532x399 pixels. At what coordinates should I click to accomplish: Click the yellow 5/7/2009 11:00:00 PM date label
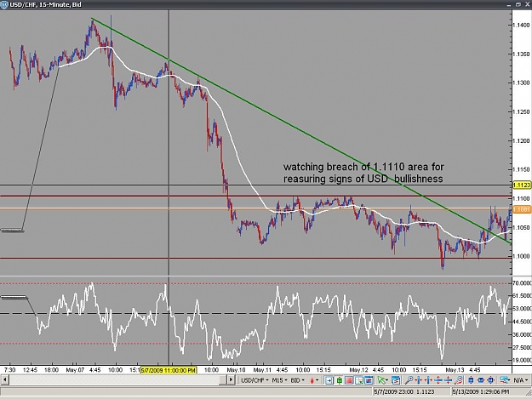tap(169, 370)
